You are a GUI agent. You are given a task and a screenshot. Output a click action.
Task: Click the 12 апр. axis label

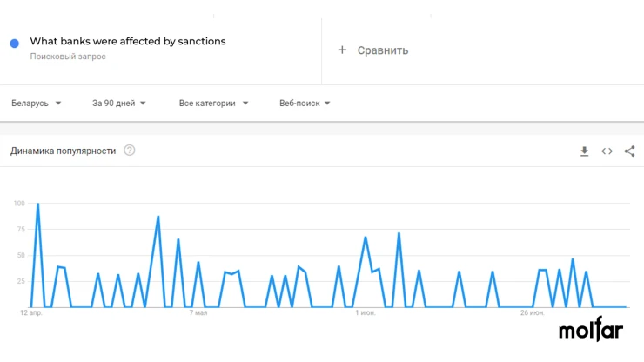pyautogui.click(x=31, y=312)
